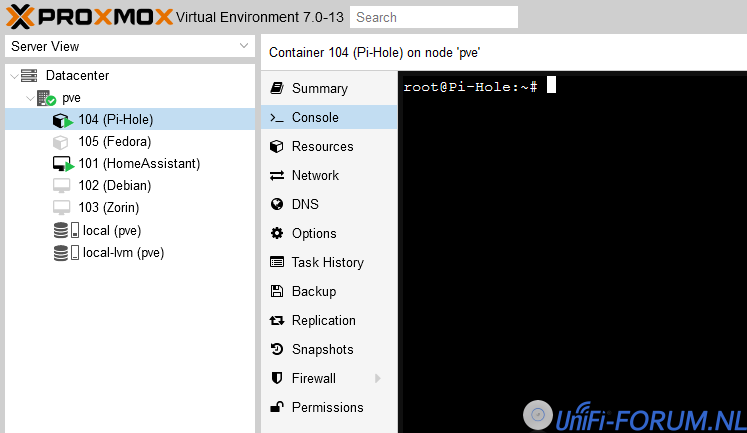Click the Fedora container cube icon
This screenshot has height=433, width=747.
point(62,142)
